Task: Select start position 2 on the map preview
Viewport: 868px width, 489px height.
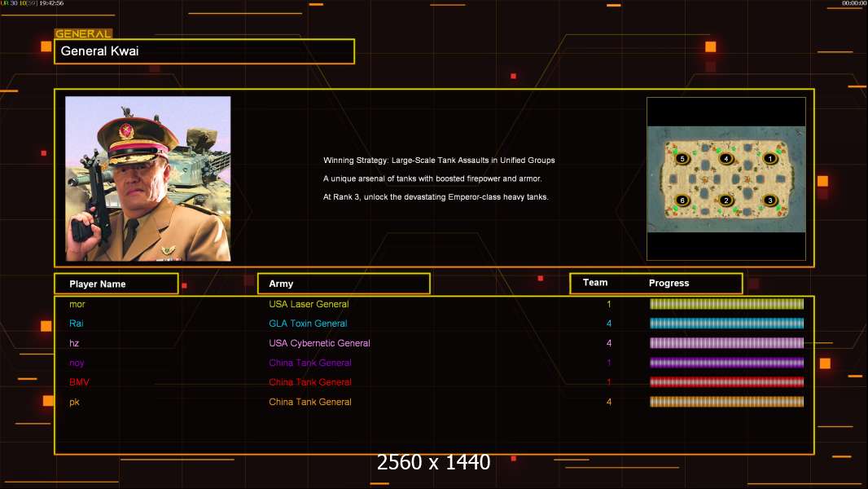Action: point(726,200)
